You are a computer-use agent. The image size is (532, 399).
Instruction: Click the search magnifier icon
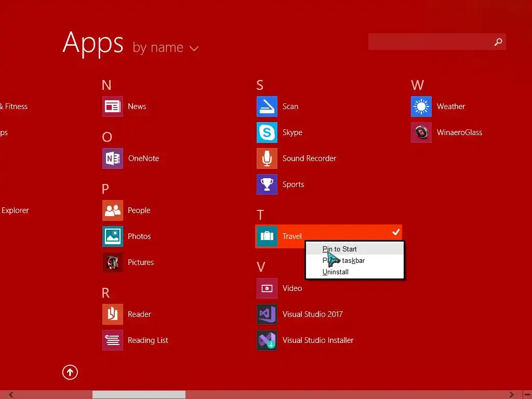point(498,42)
